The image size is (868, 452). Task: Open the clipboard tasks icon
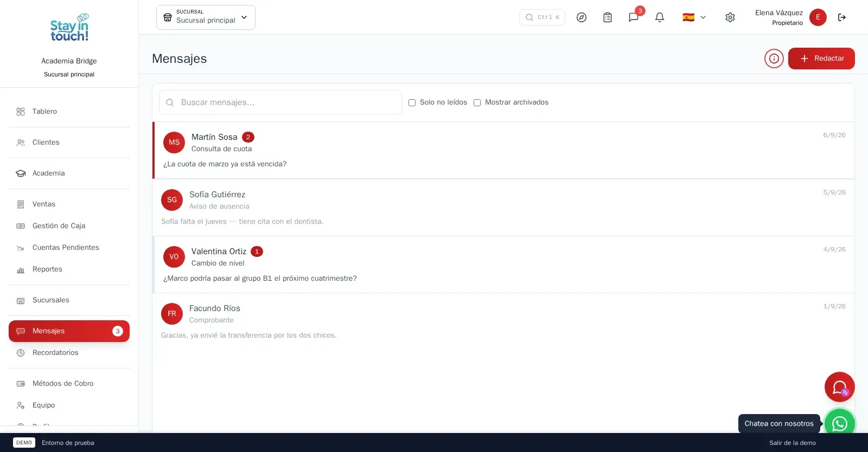pos(608,17)
